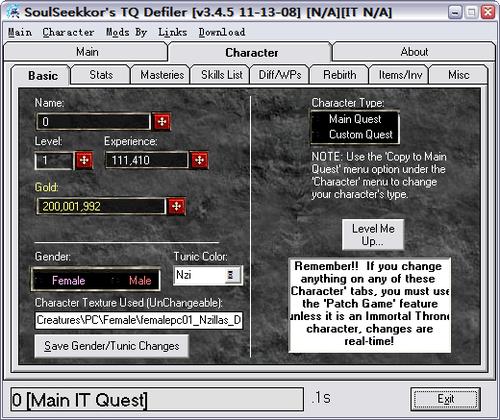Open the Mods By menu

pyautogui.click(x=127, y=32)
